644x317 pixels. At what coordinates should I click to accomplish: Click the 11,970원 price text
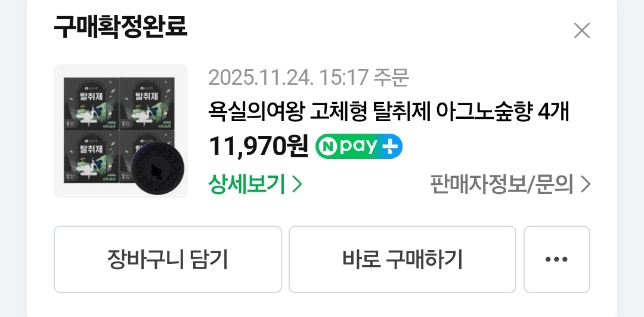(258, 146)
